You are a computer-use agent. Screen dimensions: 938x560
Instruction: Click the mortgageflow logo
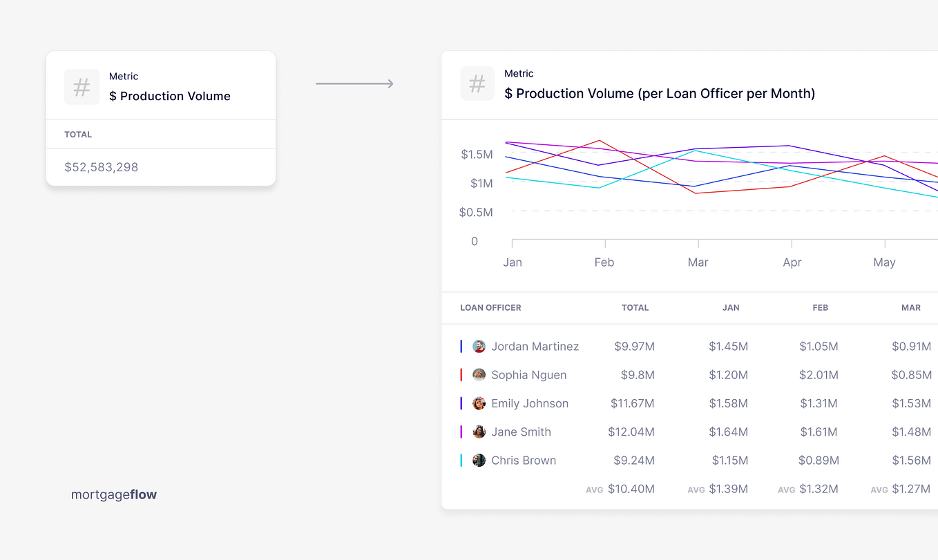[x=114, y=494]
